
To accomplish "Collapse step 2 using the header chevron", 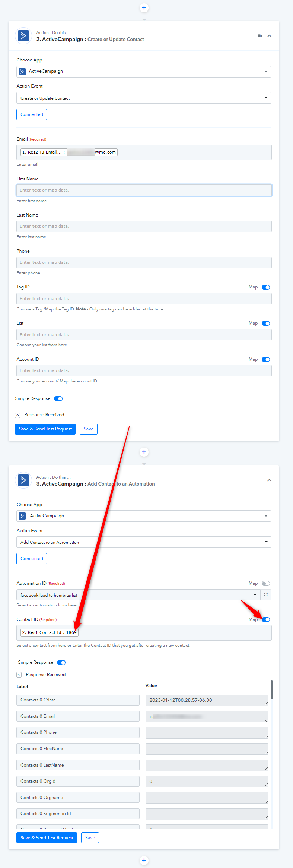I will [x=270, y=36].
